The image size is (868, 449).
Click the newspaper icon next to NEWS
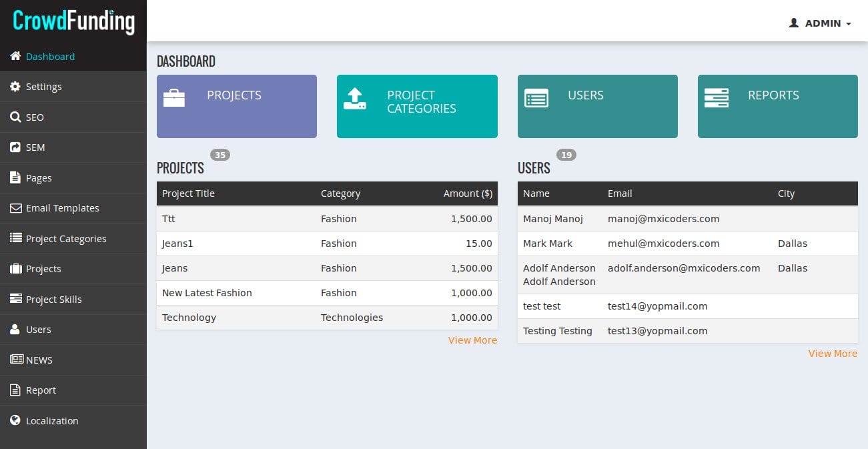(x=16, y=360)
